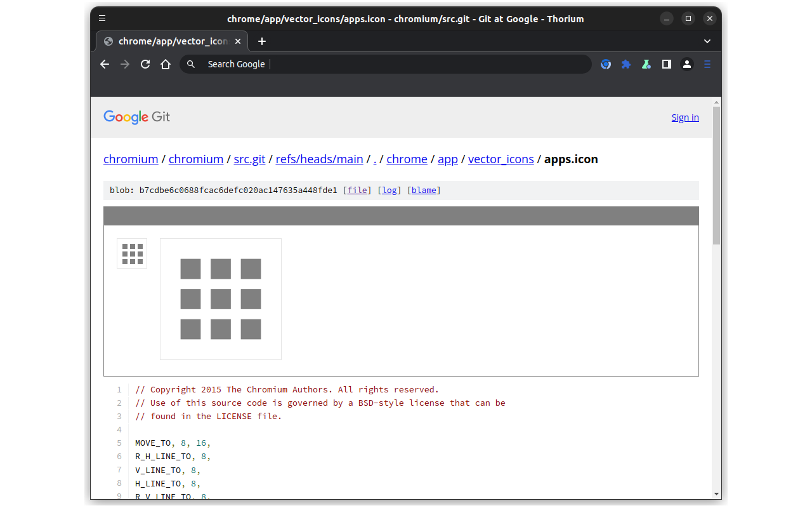Open the side panel icon
This screenshot has width=812, height=508.
(666, 64)
